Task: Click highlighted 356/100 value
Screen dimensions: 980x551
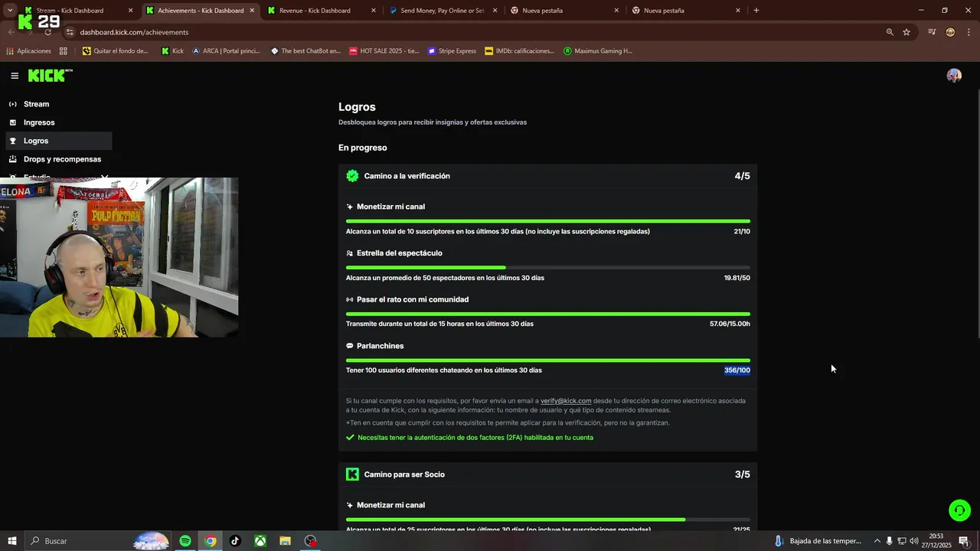Action: click(737, 370)
